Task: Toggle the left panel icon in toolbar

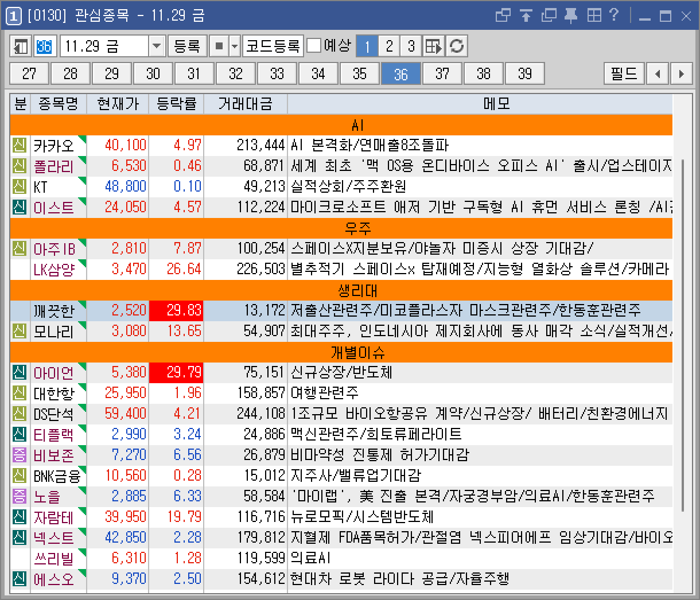Action: (x=22, y=46)
